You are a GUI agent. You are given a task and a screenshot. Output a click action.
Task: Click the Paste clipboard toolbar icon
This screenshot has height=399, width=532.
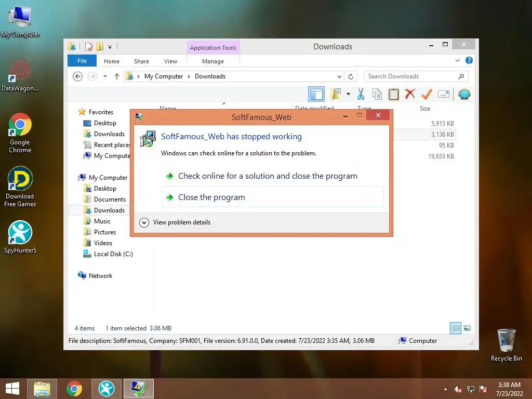coord(394,94)
